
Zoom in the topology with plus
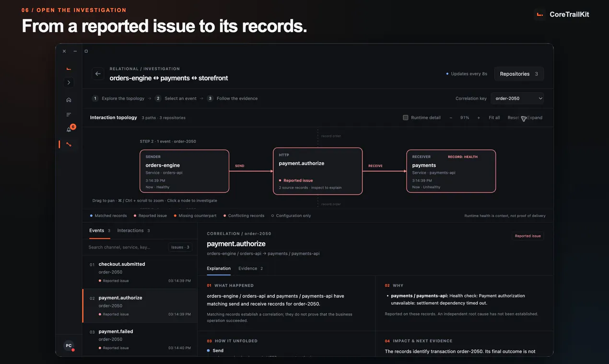(x=479, y=118)
